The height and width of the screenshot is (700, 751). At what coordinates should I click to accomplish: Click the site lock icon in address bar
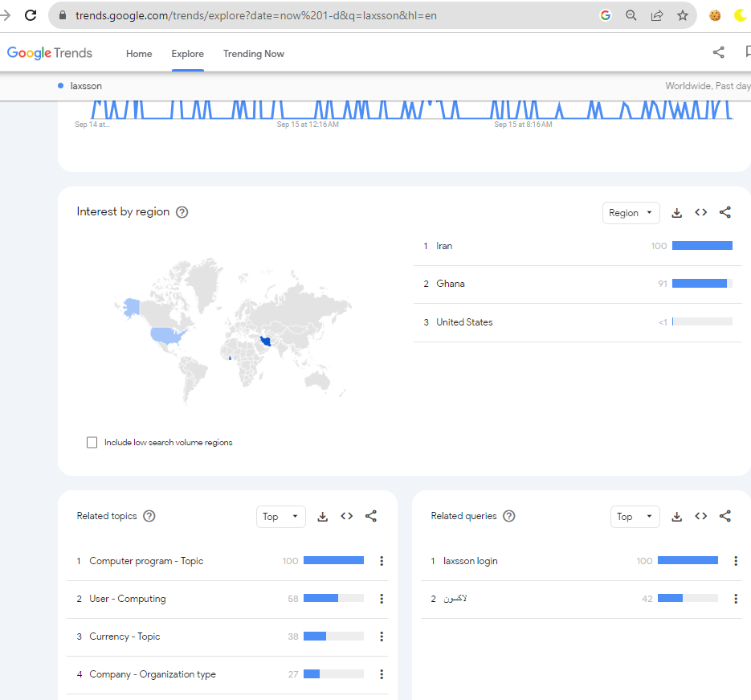click(x=63, y=15)
